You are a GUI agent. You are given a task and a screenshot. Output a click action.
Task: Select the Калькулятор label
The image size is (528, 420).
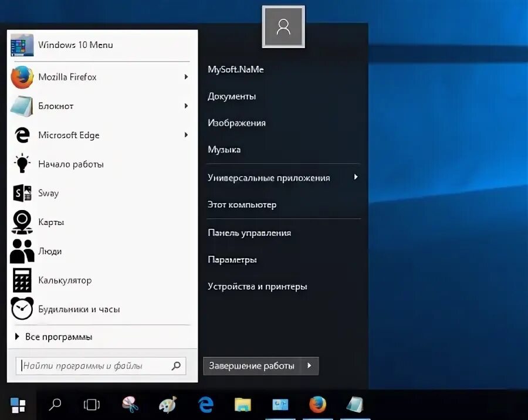(x=65, y=280)
